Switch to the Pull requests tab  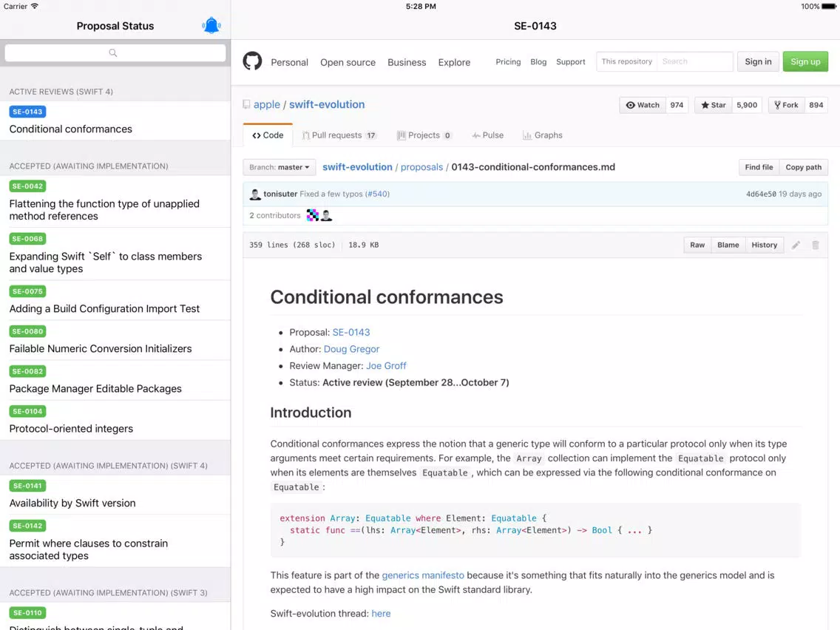pos(339,135)
